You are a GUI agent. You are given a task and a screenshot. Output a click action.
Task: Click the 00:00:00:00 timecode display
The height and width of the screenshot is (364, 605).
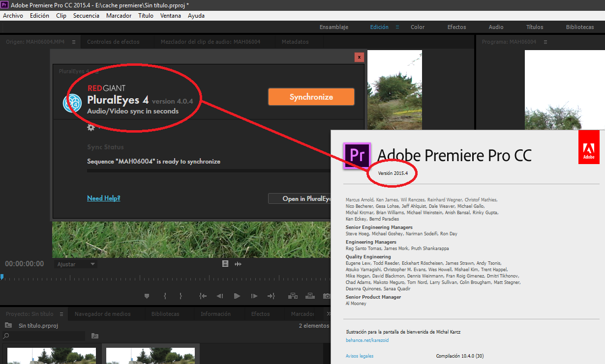tap(25, 264)
